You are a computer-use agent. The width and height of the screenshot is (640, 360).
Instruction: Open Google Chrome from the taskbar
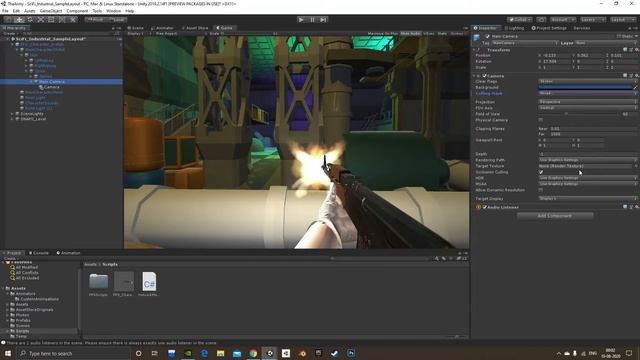253,353
